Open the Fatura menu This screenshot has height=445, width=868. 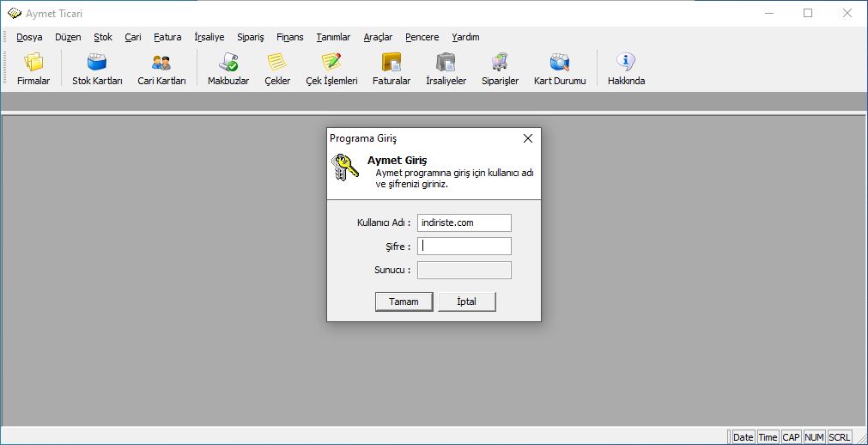pyautogui.click(x=167, y=37)
